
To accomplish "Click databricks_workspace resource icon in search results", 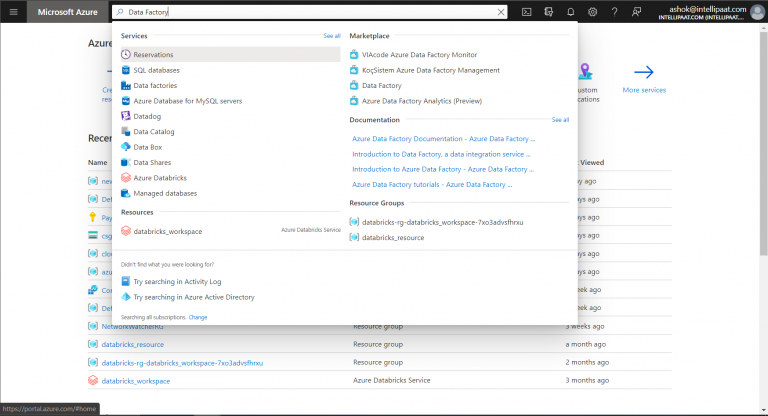I will tap(126, 231).
